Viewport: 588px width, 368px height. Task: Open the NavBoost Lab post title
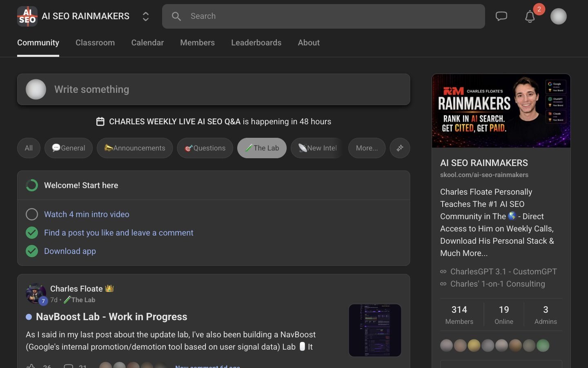point(111,317)
